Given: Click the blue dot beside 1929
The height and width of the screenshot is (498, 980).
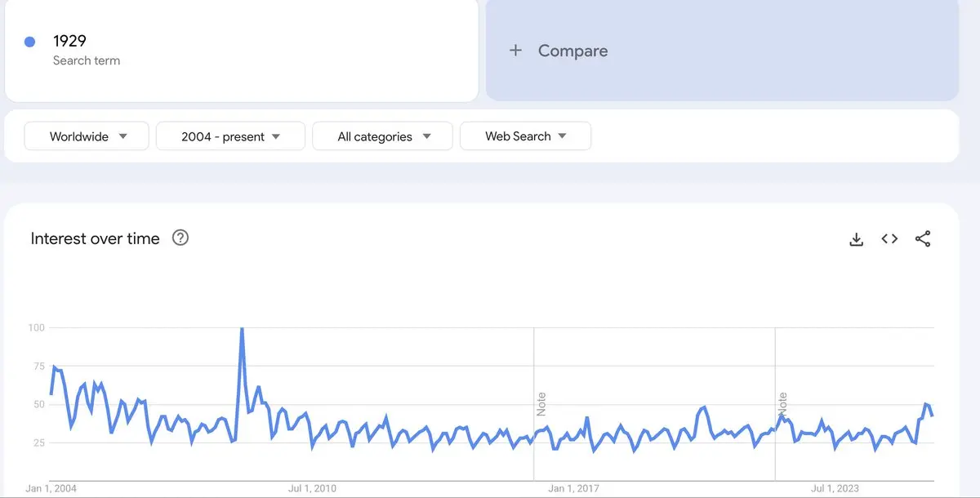Looking at the screenshot, I should point(30,42).
